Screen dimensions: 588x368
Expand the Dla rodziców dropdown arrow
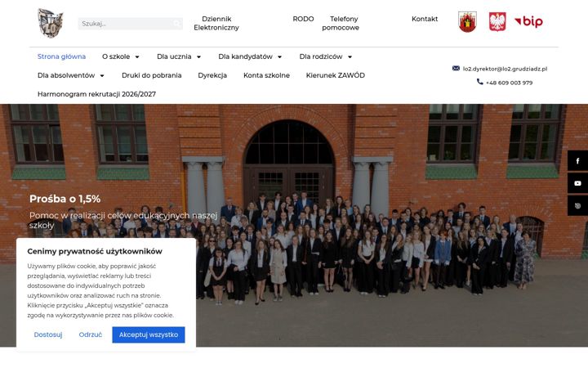point(350,56)
